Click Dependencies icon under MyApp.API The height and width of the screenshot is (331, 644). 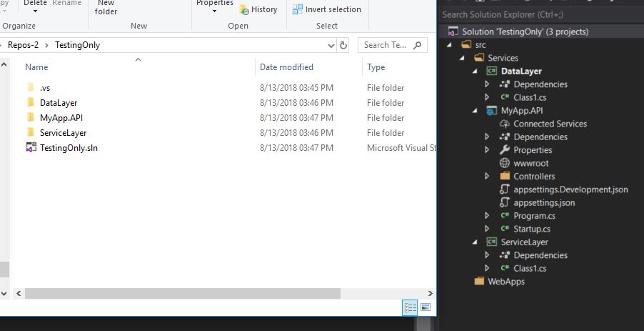(x=505, y=137)
